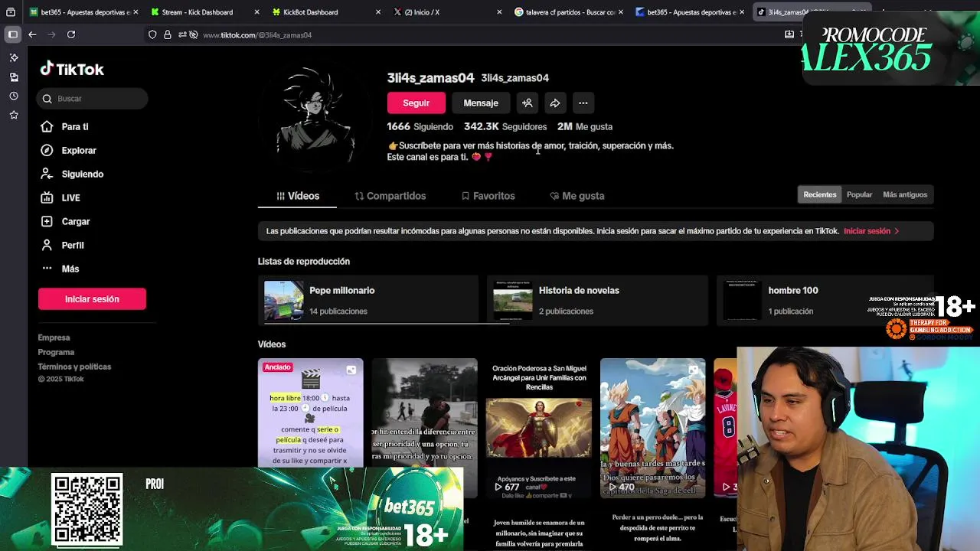Open the Pepe millonario playlist
The height and width of the screenshot is (551, 980).
(368, 300)
